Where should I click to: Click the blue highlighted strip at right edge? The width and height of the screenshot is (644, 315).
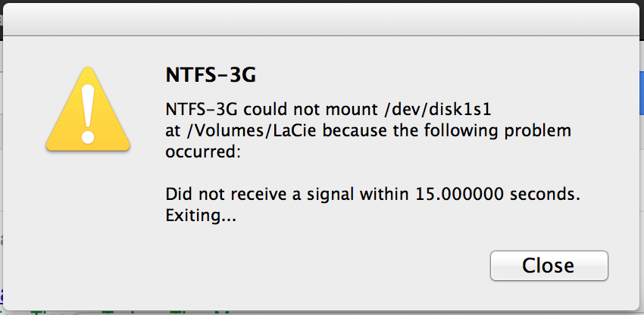pyautogui.click(x=642, y=94)
